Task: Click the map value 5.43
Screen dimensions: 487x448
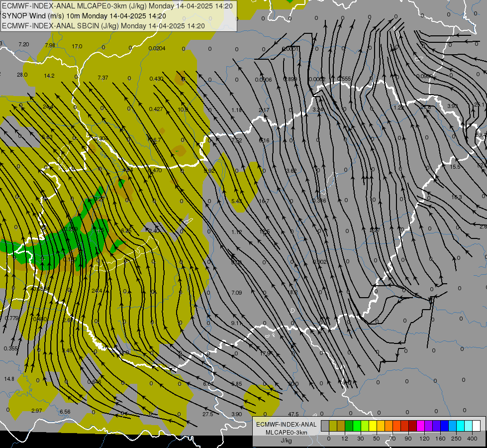Action: pyautogui.click(x=237, y=201)
